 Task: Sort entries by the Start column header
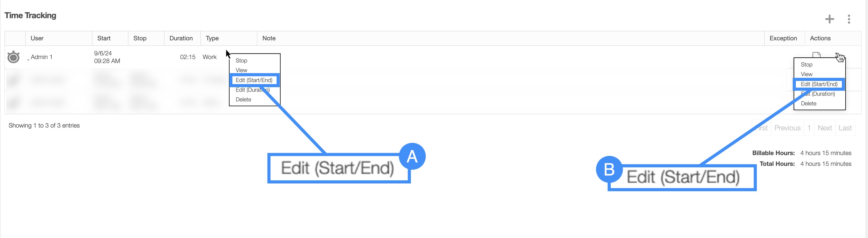coord(104,38)
